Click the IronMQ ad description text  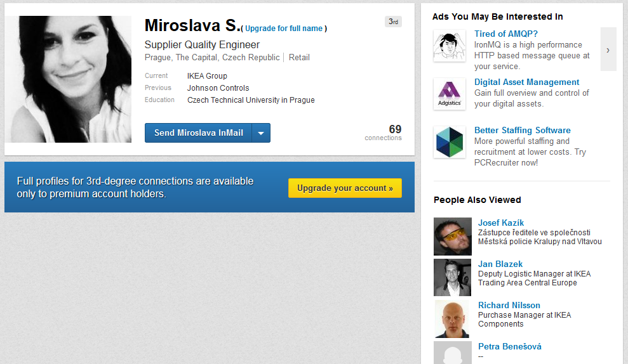pos(532,56)
